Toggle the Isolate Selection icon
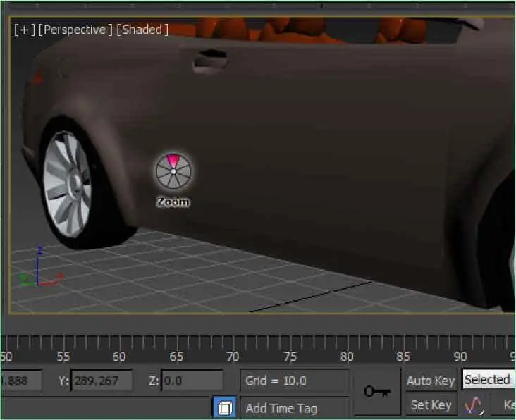Viewport: 516px width, 420px height. pyautogui.click(x=223, y=407)
